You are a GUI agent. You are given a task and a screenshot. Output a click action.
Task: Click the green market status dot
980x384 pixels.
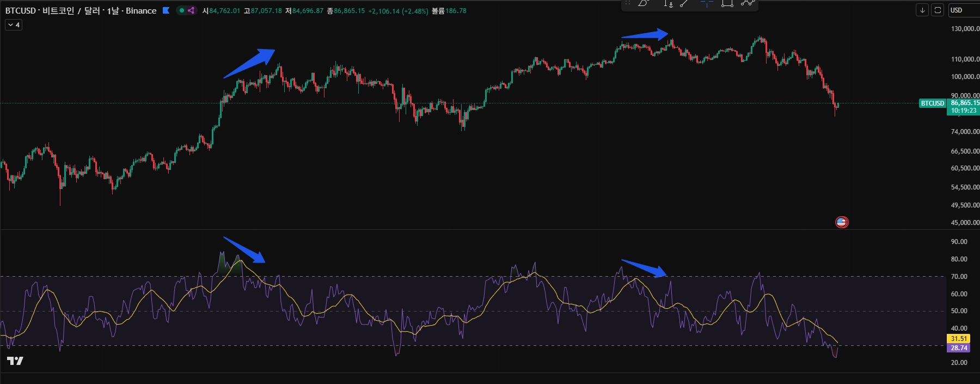tap(182, 10)
